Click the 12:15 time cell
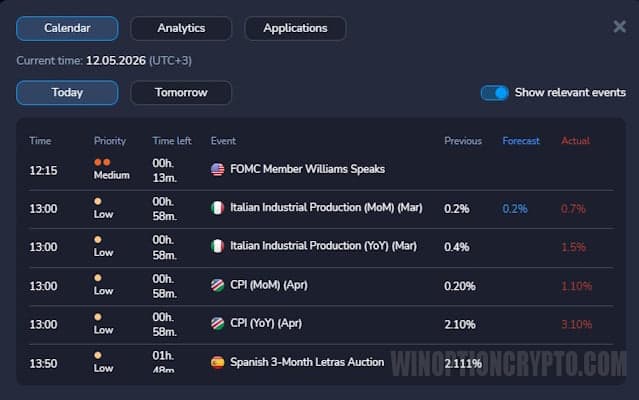 click(x=43, y=171)
